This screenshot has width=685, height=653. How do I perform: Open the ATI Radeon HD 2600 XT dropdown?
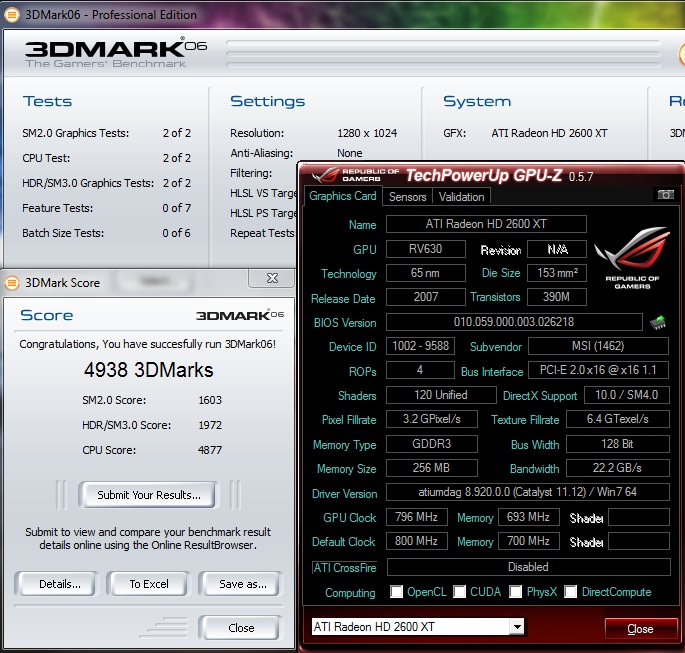(x=517, y=627)
